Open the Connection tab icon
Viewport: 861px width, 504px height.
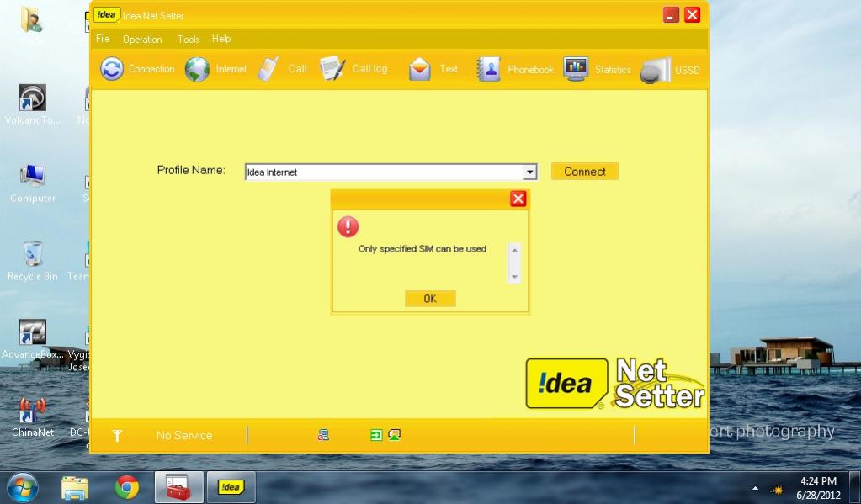click(x=112, y=69)
